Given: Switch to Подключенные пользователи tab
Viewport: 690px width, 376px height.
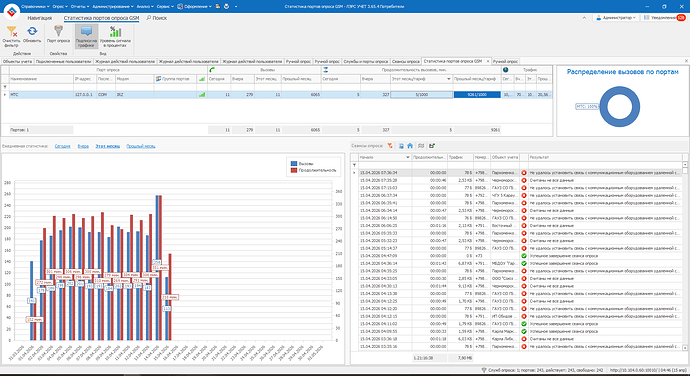Looking at the screenshot, I should pos(63,61).
